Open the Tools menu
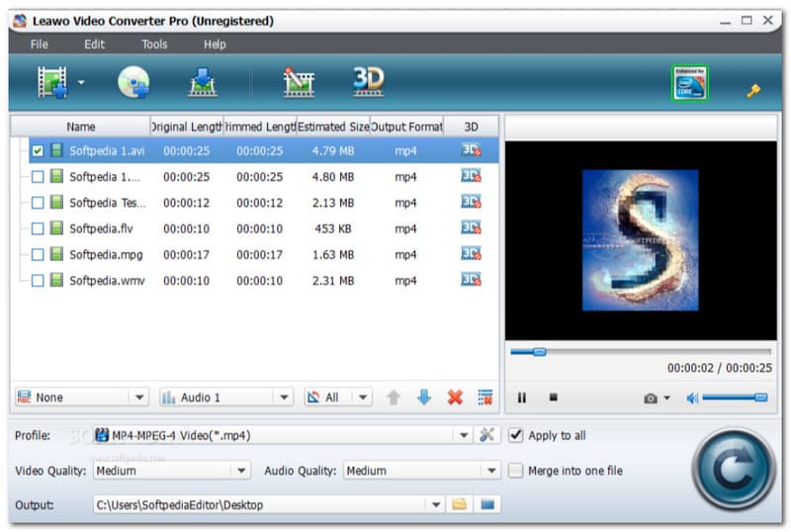 tap(154, 44)
